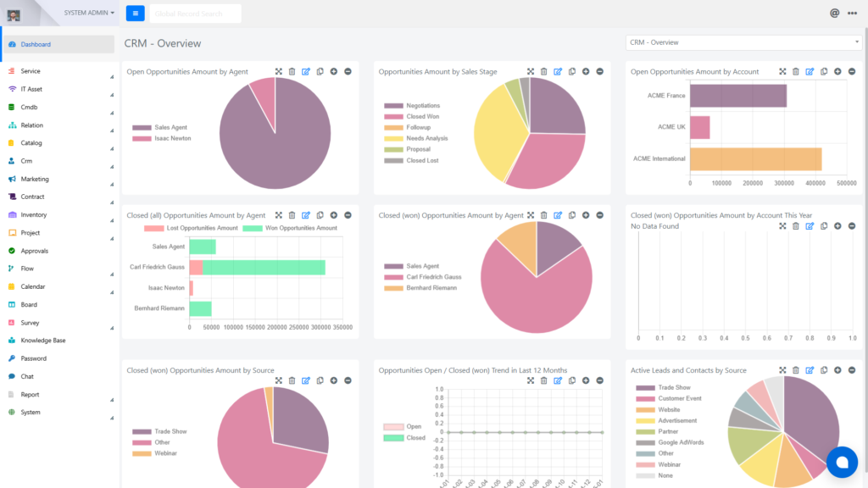868x488 pixels.
Task: Focus the Global Record Search field
Action: point(196,14)
